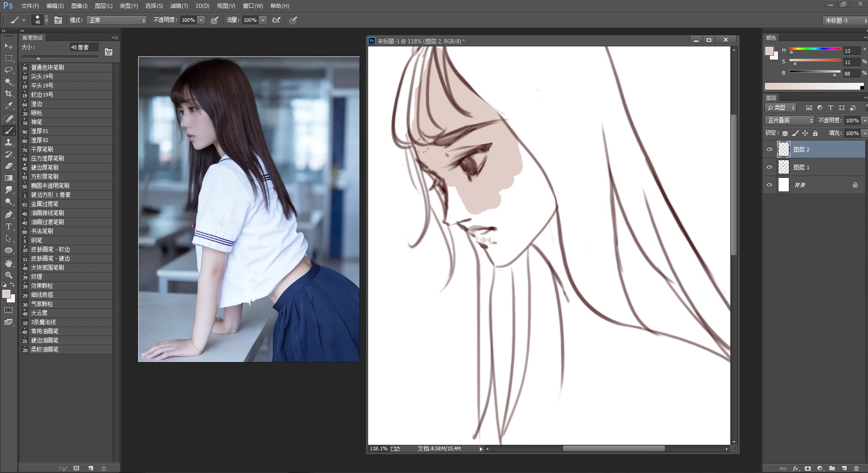The image size is (868, 473).
Task: Filter layers by pixel type
Action: pyautogui.click(x=809, y=108)
